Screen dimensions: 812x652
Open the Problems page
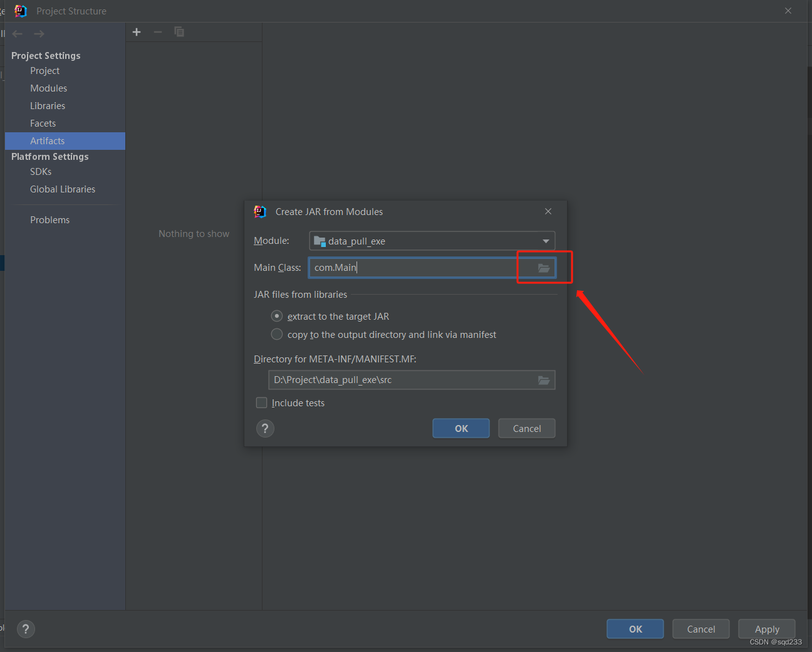click(49, 220)
